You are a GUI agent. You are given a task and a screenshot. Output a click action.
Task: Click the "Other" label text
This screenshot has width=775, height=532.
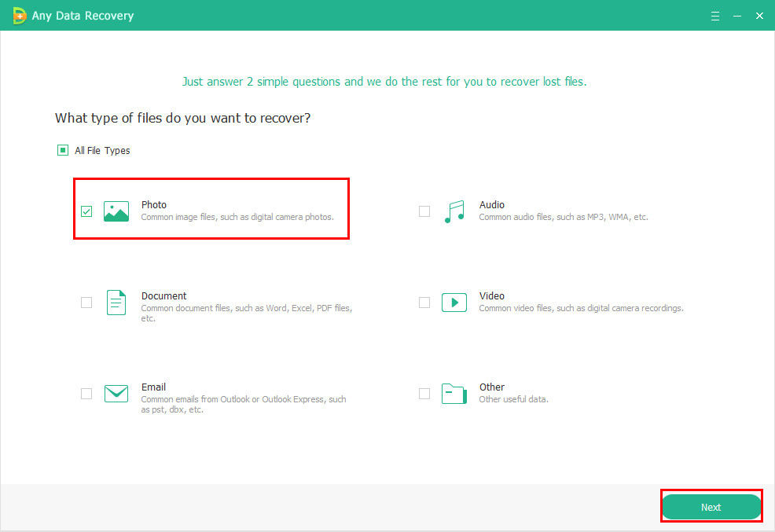(492, 387)
